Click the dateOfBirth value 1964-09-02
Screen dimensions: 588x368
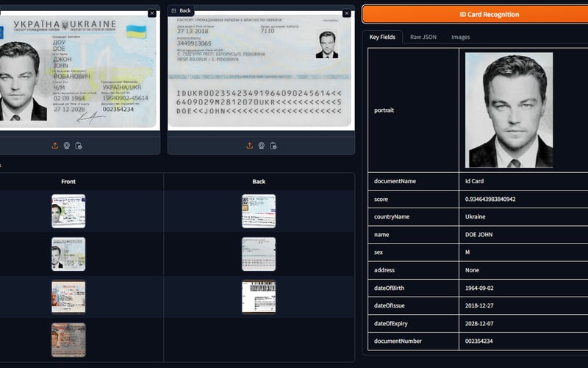479,288
